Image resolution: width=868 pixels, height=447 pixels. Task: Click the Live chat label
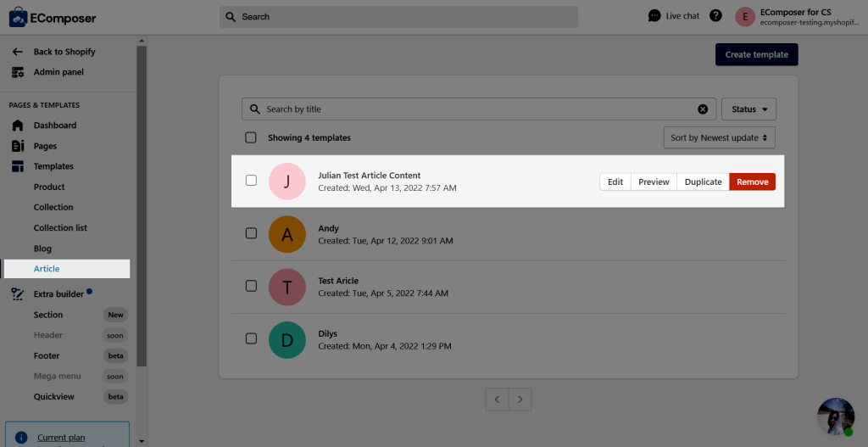[682, 16]
